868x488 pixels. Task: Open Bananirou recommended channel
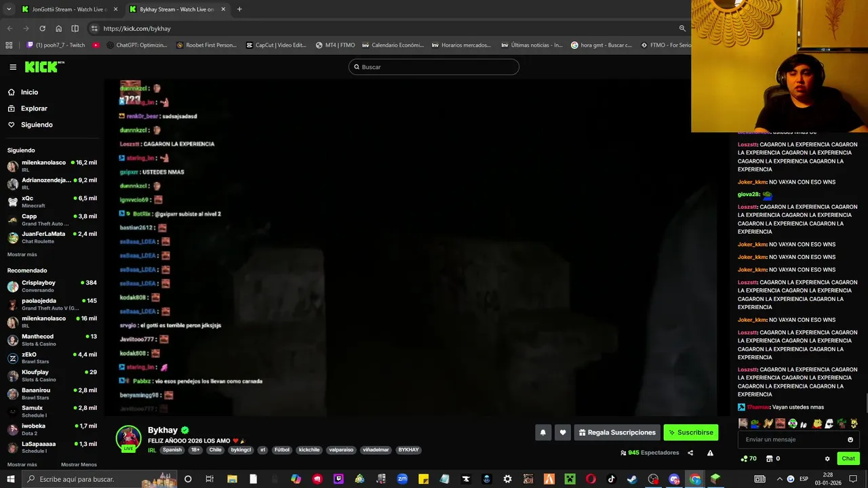point(52,394)
